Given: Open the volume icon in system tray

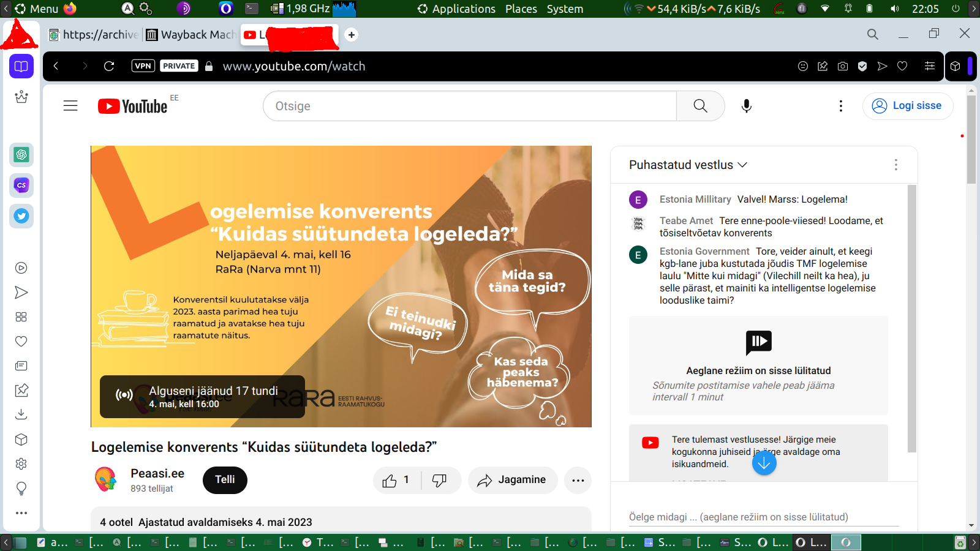Looking at the screenshot, I should [x=895, y=9].
